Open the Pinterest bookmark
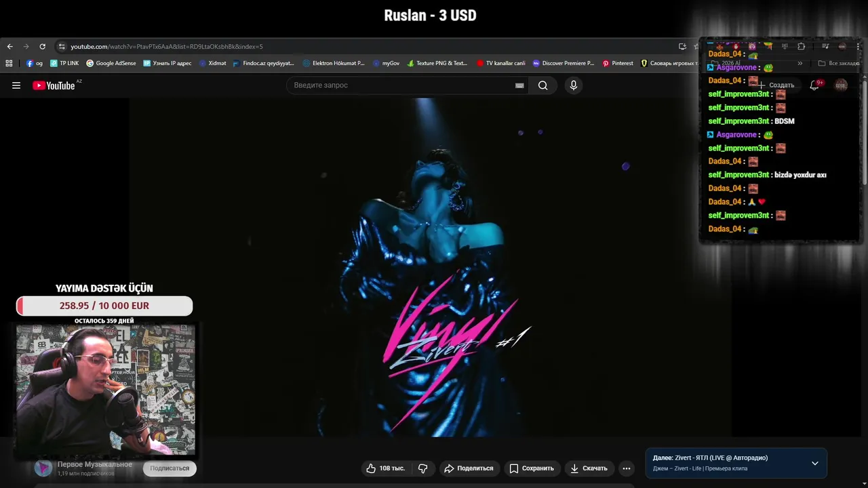Image resolution: width=868 pixels, height=488 pixels. 618,63
